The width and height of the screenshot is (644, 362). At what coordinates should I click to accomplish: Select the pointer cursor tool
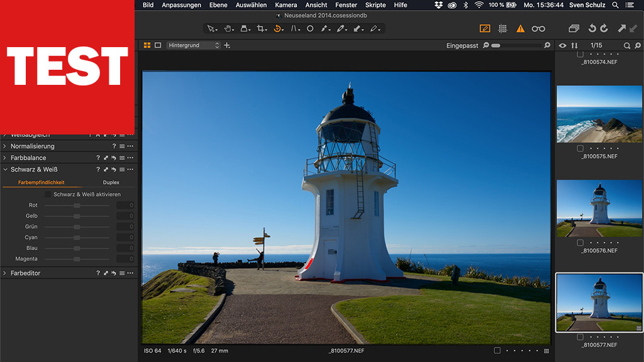(x=211, y=29)
